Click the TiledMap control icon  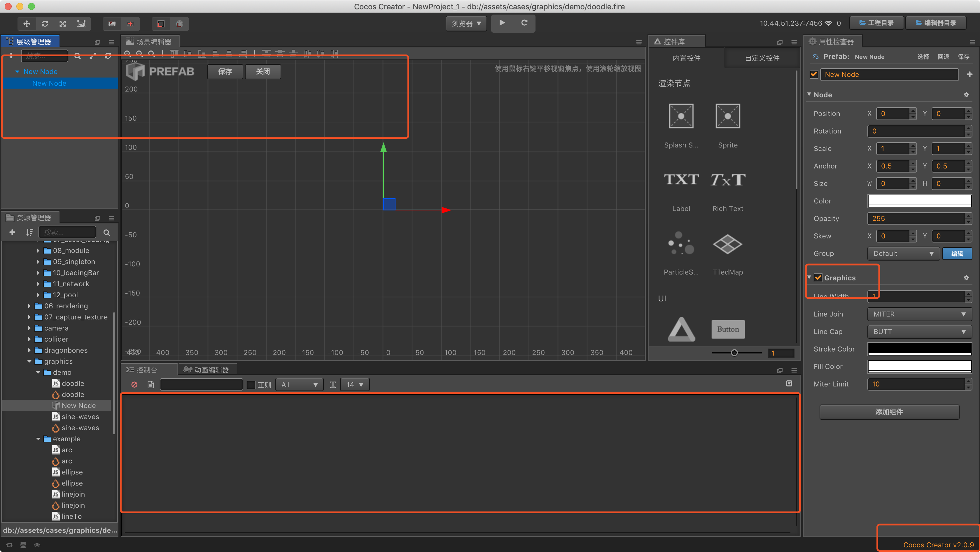tap(727, 244)
